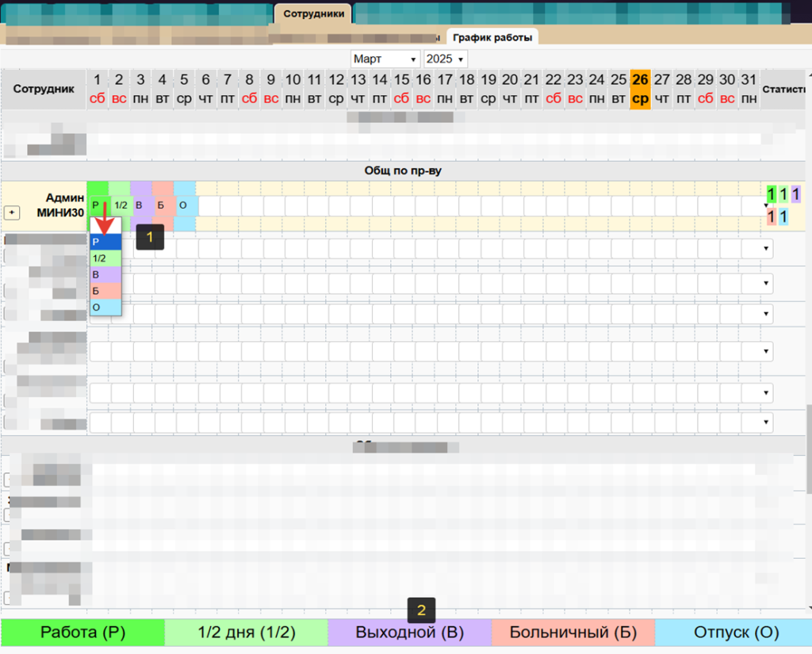The image size is (812, 654).
Task: Click Админ's day 2 cell marked 1/2
Action: [121, 205]
